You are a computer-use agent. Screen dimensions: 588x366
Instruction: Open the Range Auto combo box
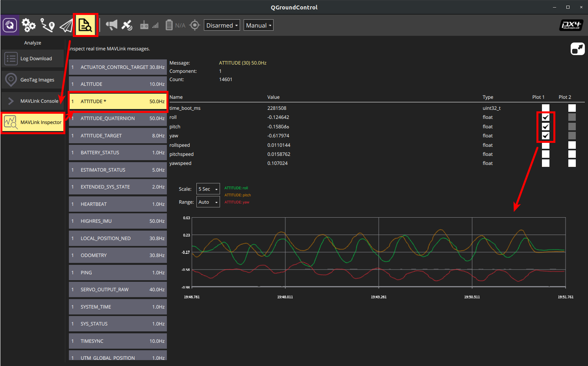click(x=208, y=202)
